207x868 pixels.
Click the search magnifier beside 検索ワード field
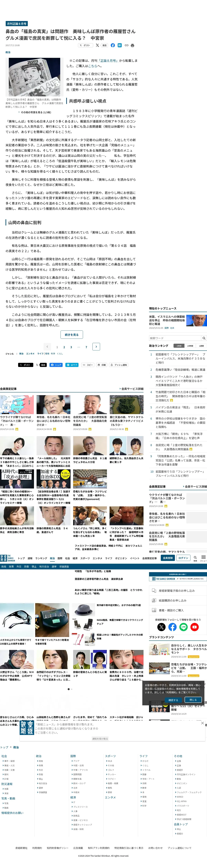[204, 338]
